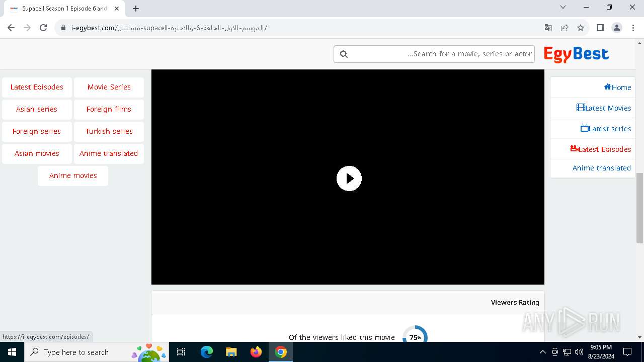
Task: Launch Microsoft Edge from taskbar
Action: coord(207,352)
